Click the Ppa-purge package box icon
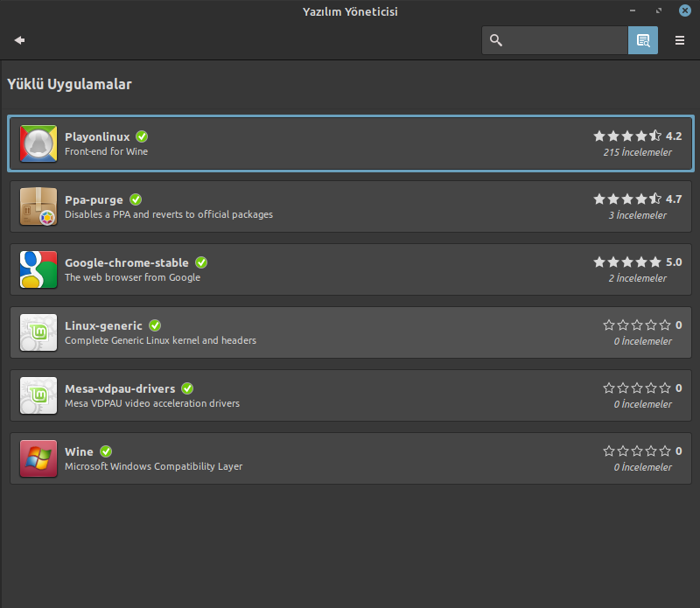The image size is (700, 608). click(38, 206)
